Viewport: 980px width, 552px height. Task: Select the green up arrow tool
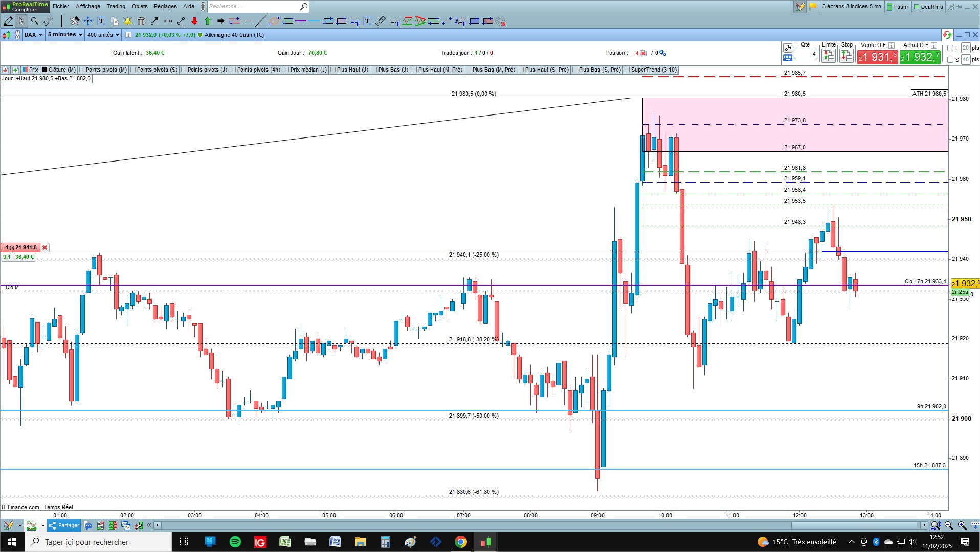tap(208, 21)
